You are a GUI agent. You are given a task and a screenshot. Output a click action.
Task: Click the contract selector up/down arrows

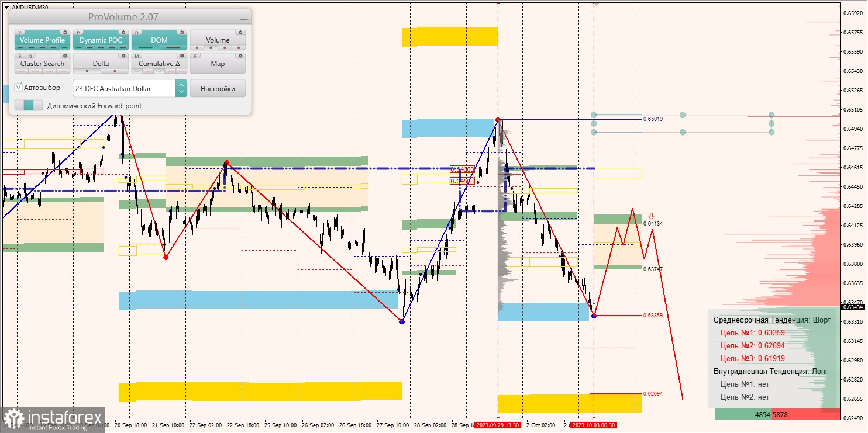pyautogui.click(x=181, y=88)
